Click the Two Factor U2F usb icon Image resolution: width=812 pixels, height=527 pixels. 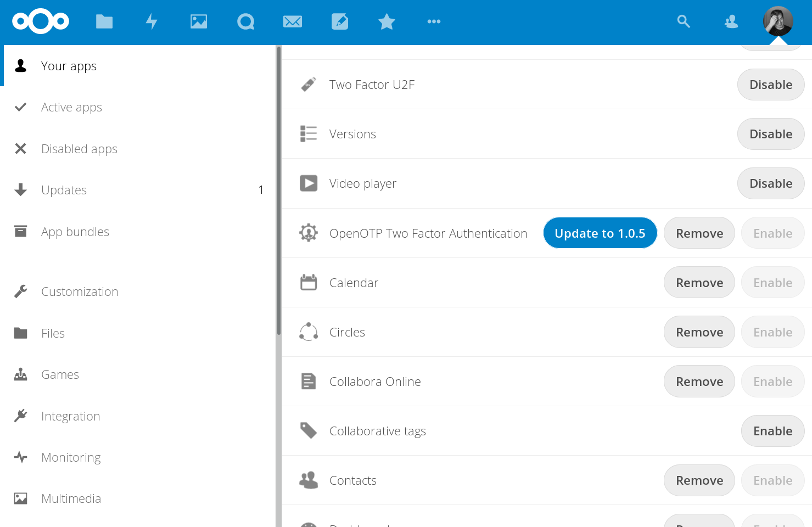pos(309,85)
